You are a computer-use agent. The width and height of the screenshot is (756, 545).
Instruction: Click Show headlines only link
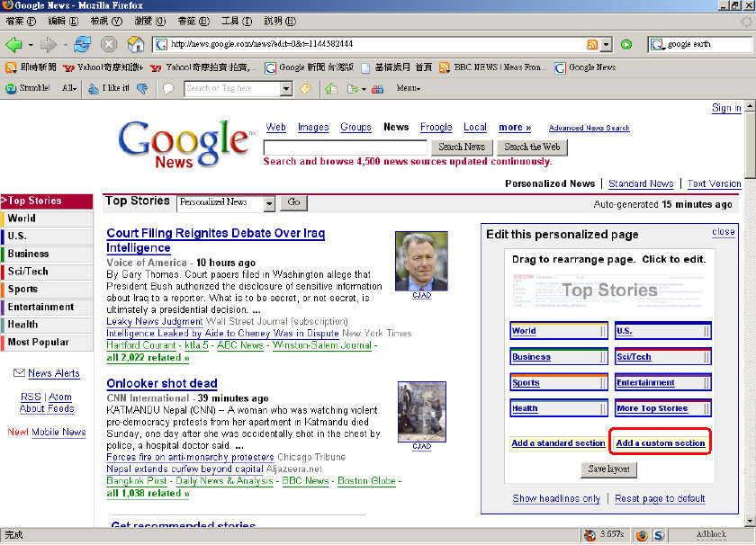click(556, 498)
